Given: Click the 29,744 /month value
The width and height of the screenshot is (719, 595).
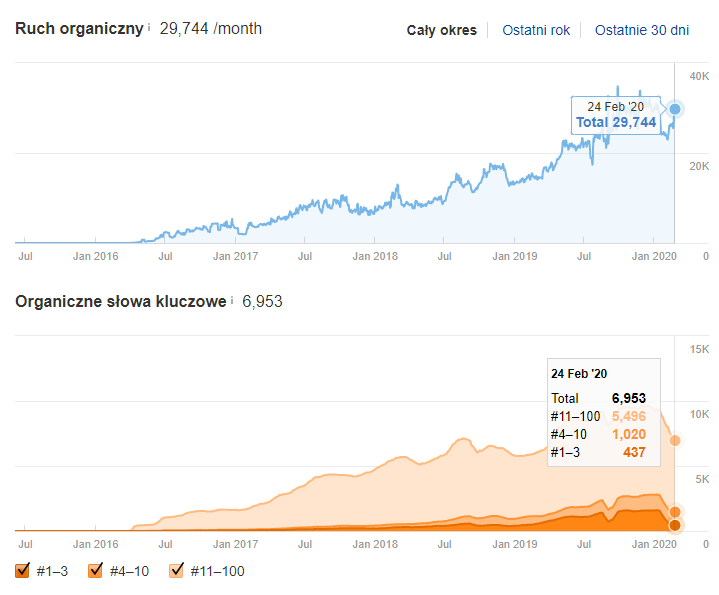Looking at the screenshot, I should pyautogui.click(x=211, y=28).
